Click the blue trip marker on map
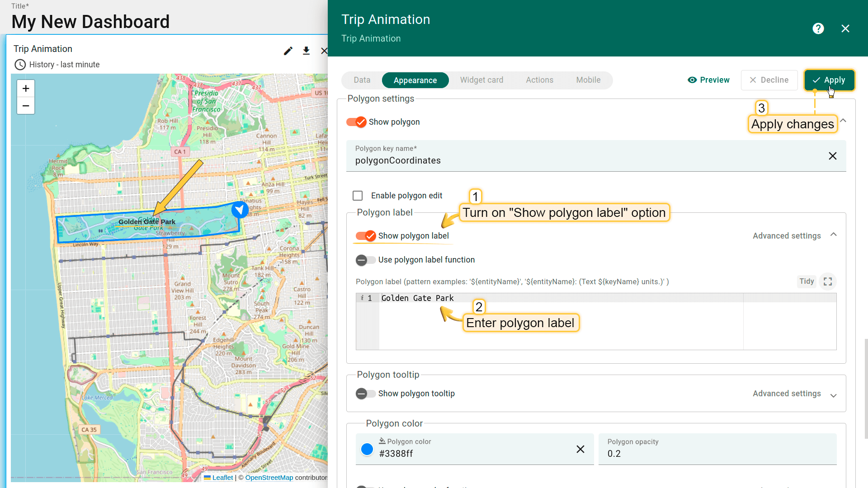Viewport: 868px width, 488px height. (240, 209)
